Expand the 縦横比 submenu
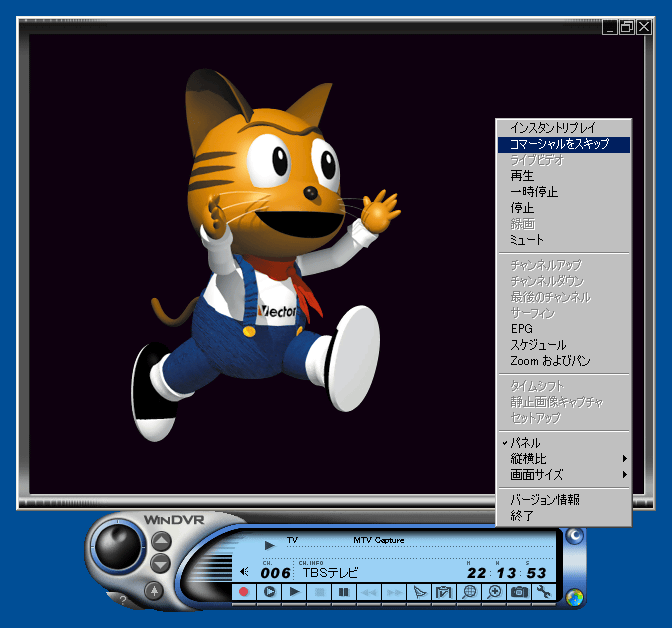This screenshot has width=672, height=628. pos(564,459)
